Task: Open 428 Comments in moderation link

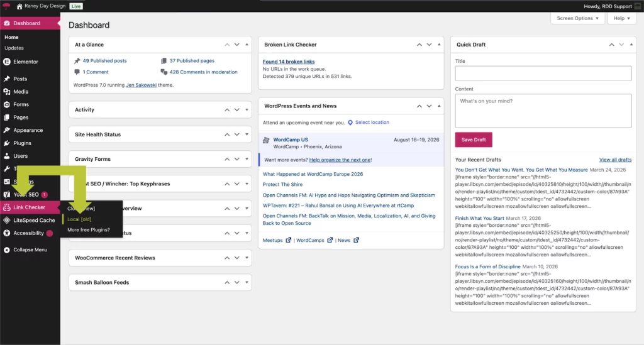Action: (x=203, y=72)
